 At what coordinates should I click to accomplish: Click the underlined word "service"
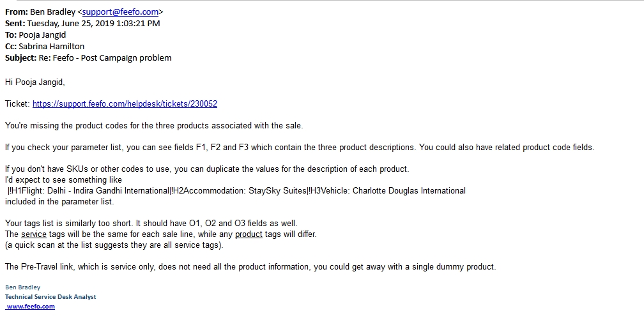tap(34, 234)
